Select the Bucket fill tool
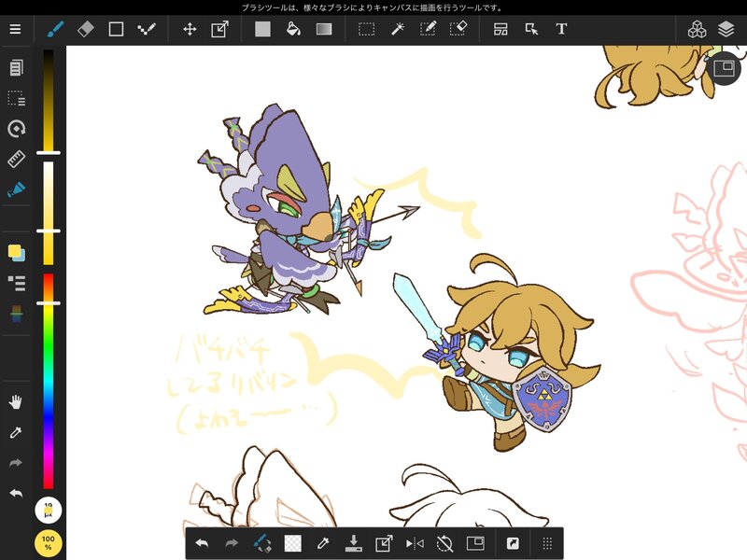This screenshot has width=747, height=560. tap(293, 29)
